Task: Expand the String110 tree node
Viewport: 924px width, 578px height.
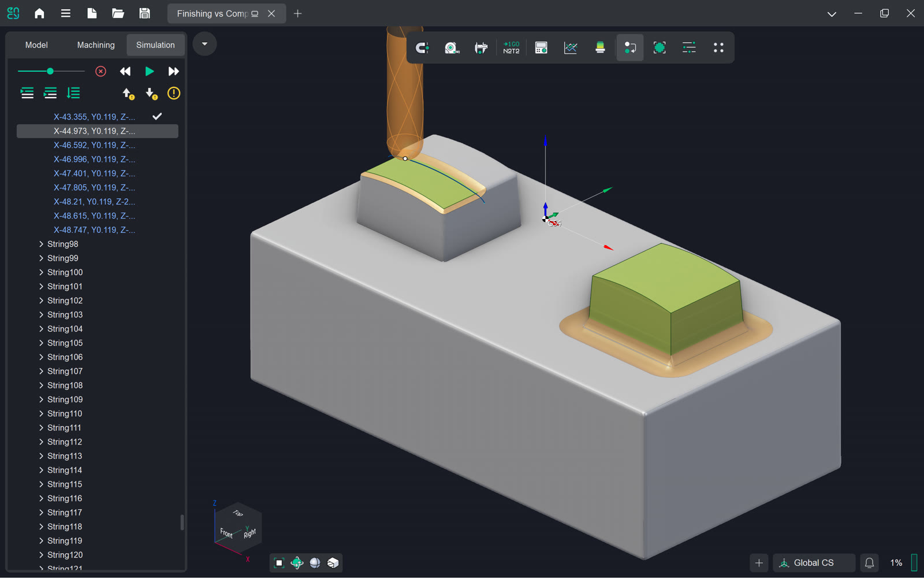Action: coord(41,413)
